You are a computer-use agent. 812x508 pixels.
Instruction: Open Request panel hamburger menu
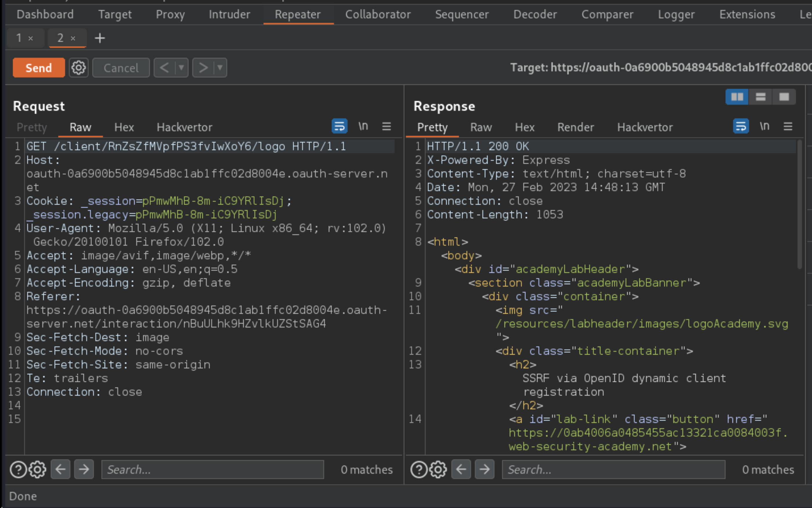point(387,126)
